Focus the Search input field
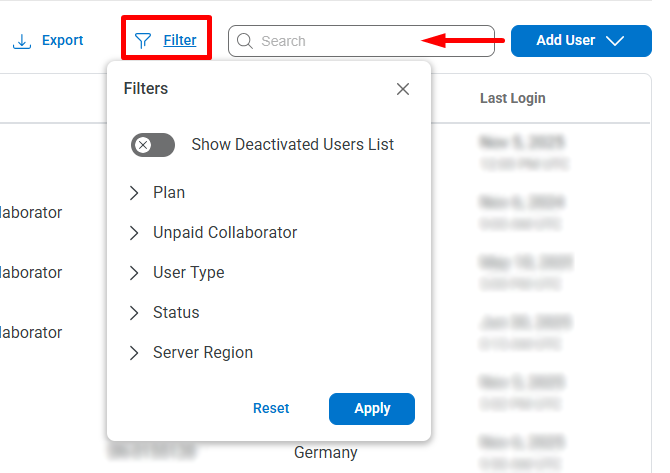670x473 pixels. tap(370, 41)
